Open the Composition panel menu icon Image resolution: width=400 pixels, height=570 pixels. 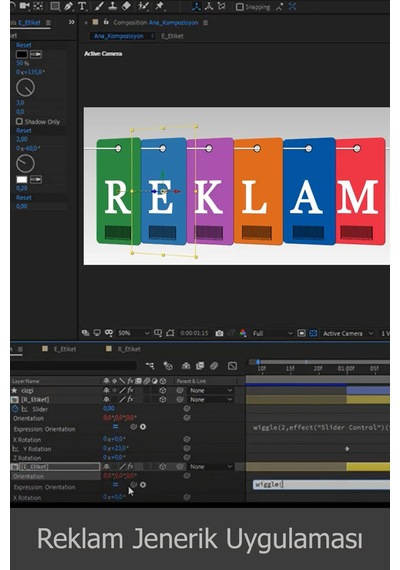point(205,23)
